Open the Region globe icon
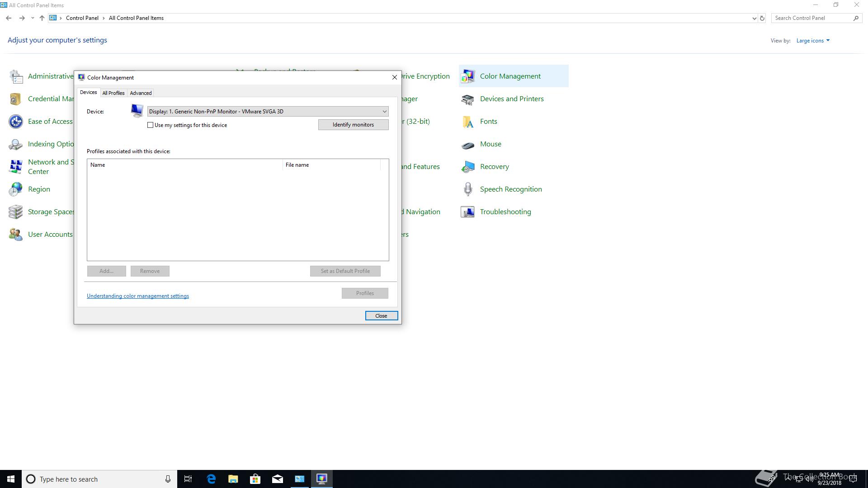This screenshot has height=488, width=868. click(x=16, y=189)
